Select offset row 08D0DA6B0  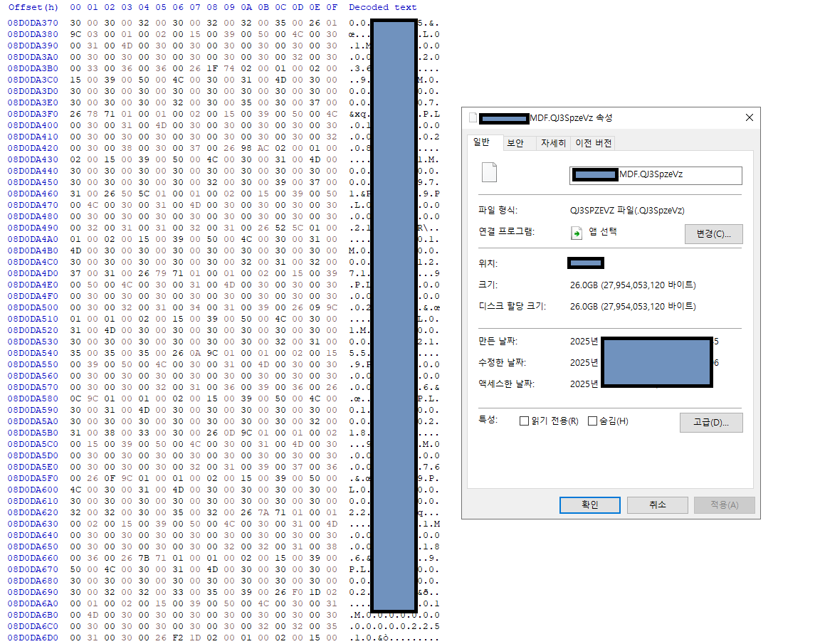33,615
